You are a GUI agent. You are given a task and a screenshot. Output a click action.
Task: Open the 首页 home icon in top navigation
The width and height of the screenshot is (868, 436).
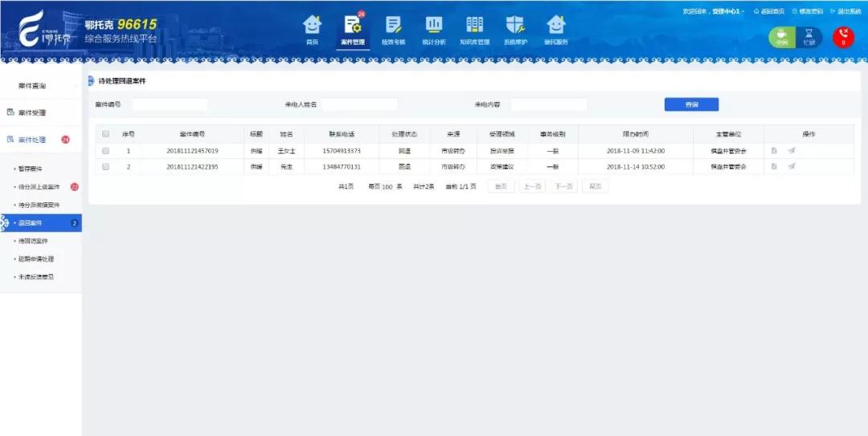click(x=312, y=27)
